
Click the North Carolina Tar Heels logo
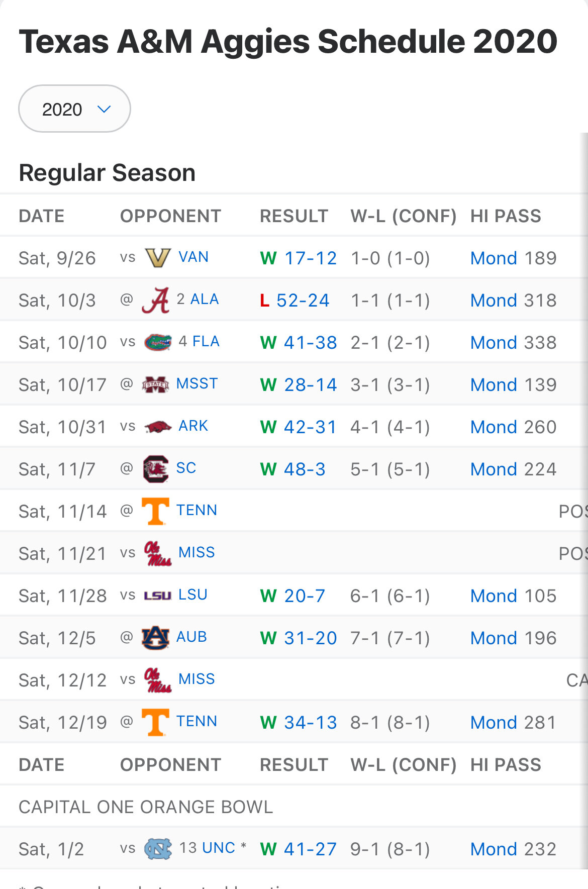tap(158, 849)
